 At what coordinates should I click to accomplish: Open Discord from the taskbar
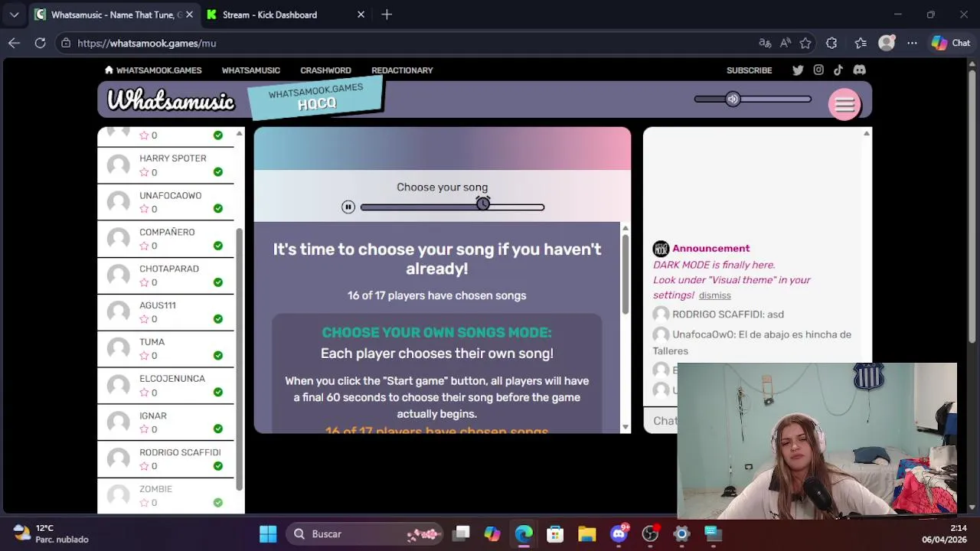[x=619, y=534]
